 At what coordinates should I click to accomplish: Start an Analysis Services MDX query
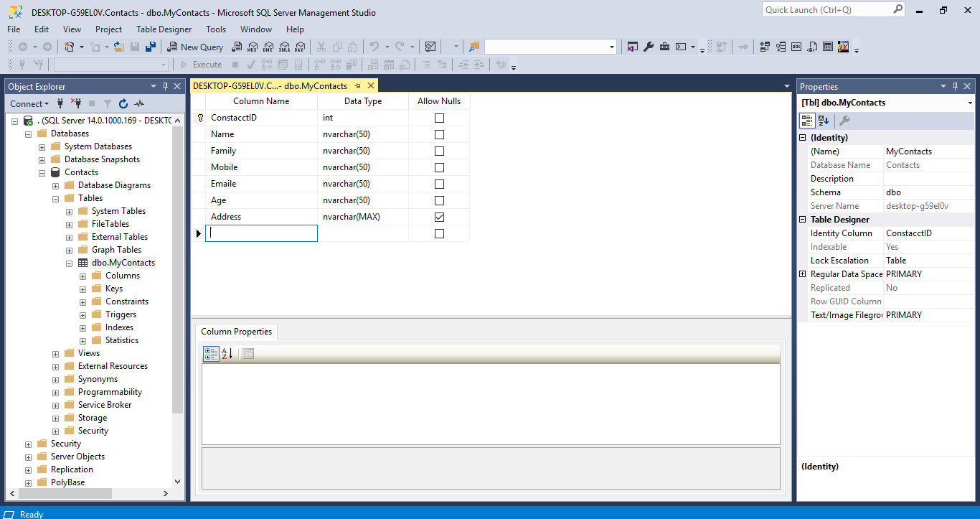[x=253, y=47]
